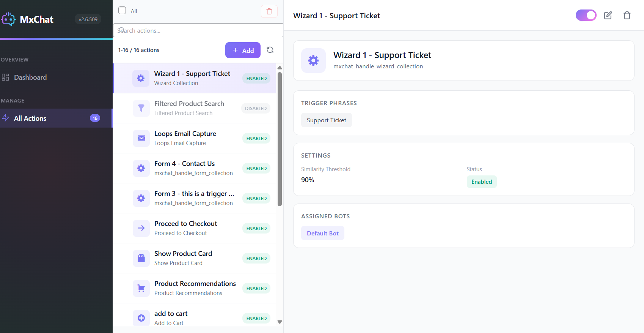644x333 pixels.
Task: Click the 90% similarity threshold value
Action: (308, 180)
